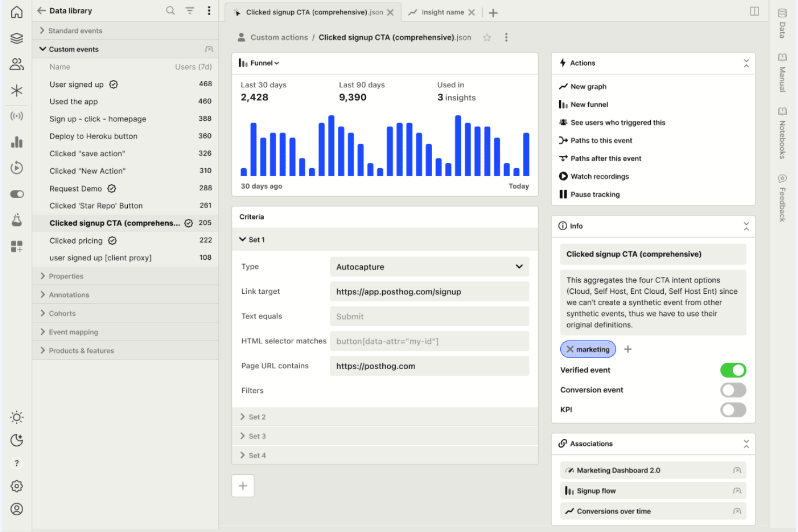Disable the Verified event toggle
The width and height of the screenshot is (798, 532).
[x=733, y=370]
